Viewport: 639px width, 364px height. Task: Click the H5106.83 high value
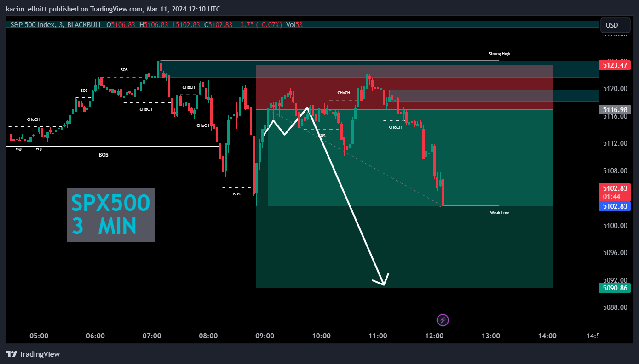pos(153,25)
